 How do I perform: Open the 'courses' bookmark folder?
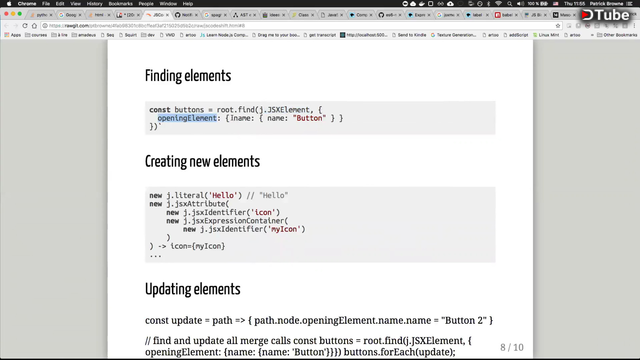tap(36, 35)
